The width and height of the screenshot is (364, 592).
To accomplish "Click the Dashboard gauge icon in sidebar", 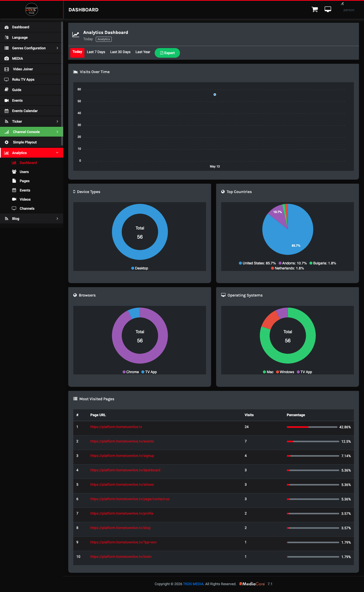I will pos(7,27).
